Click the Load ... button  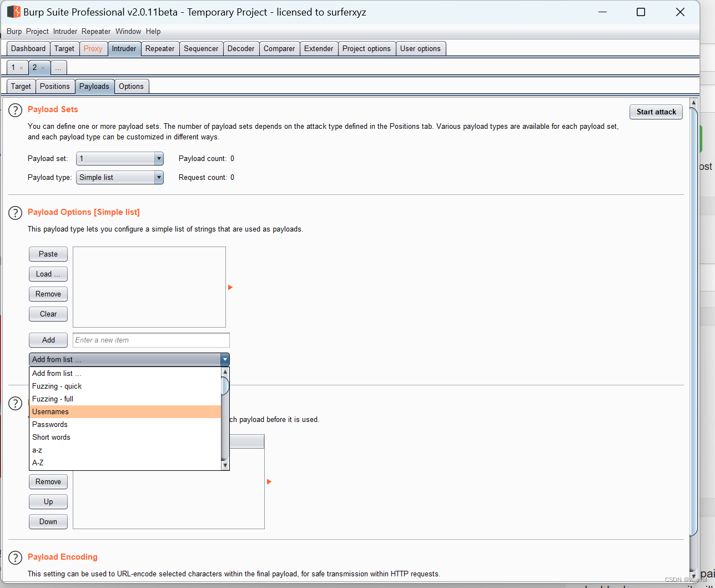[48, 274]
